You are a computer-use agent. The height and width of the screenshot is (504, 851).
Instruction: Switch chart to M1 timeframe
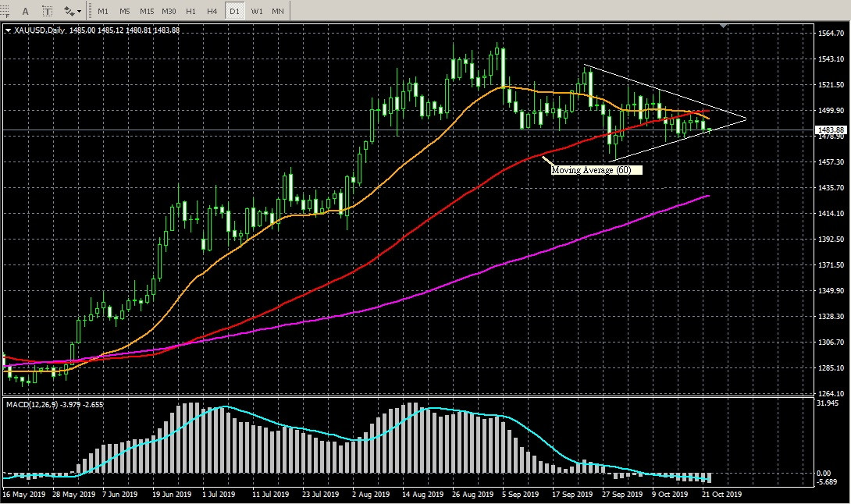[102, 11]
